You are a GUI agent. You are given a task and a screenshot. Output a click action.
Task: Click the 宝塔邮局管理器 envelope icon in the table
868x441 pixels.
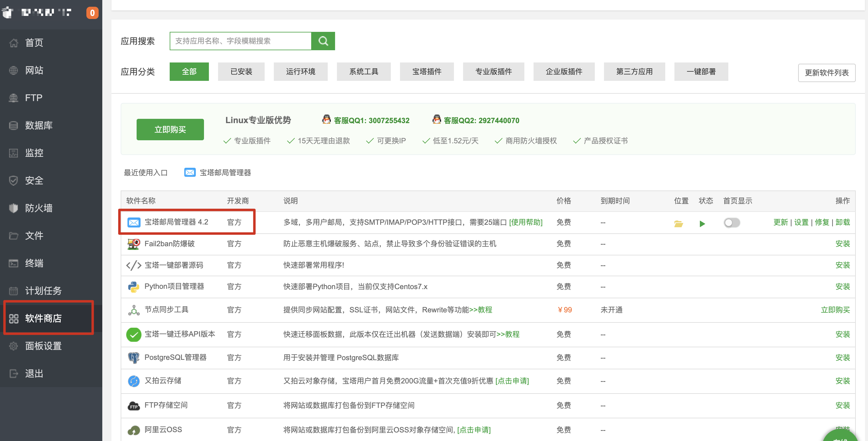click(x=134, y=222)
